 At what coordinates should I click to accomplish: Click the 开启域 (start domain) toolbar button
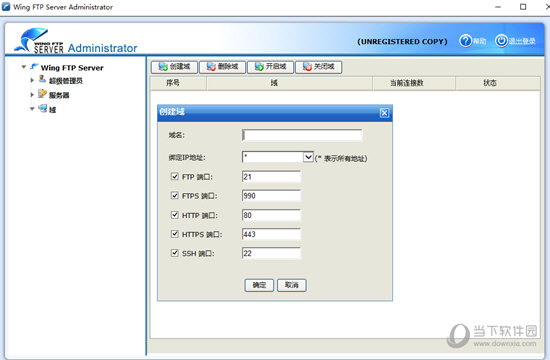coord(270,67)
